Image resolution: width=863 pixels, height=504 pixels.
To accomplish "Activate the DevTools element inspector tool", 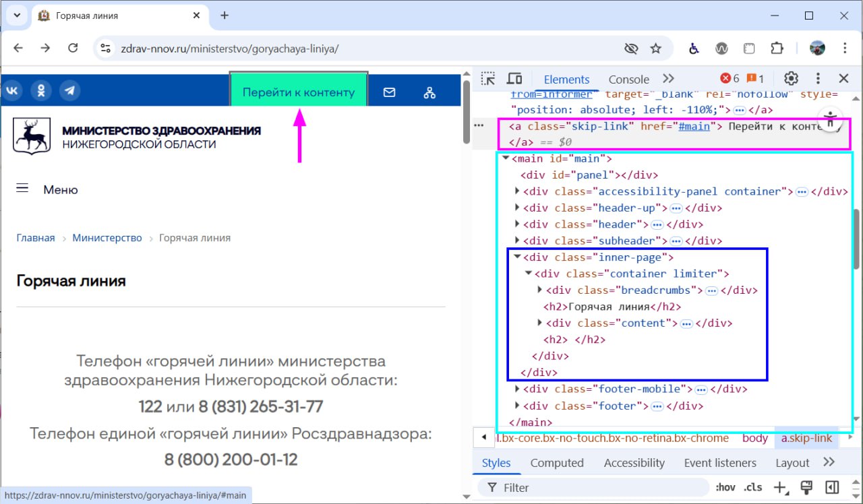I will coord(488,79).
